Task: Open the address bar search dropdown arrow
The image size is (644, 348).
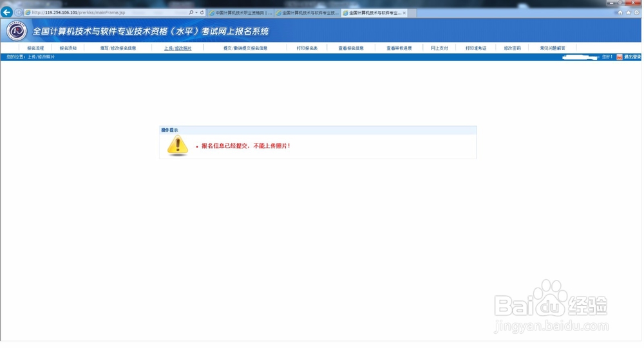Action: click(x=196, y=12)
